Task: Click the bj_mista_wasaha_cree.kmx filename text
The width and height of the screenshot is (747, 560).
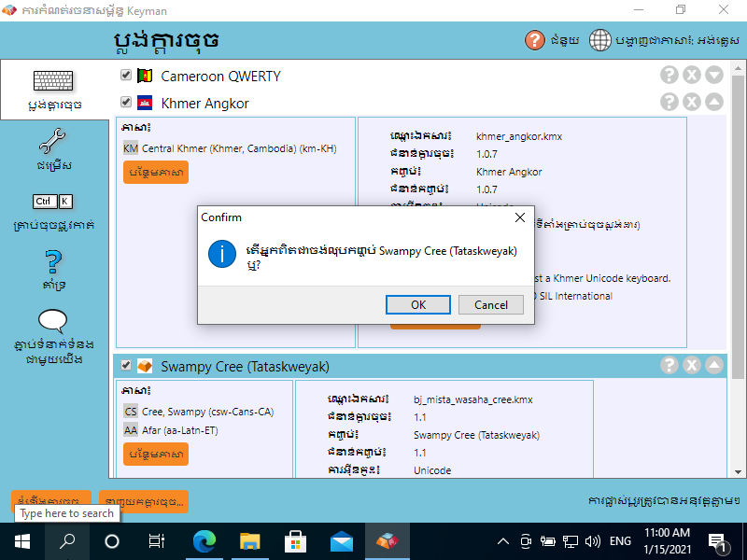Action: (473, 400)
